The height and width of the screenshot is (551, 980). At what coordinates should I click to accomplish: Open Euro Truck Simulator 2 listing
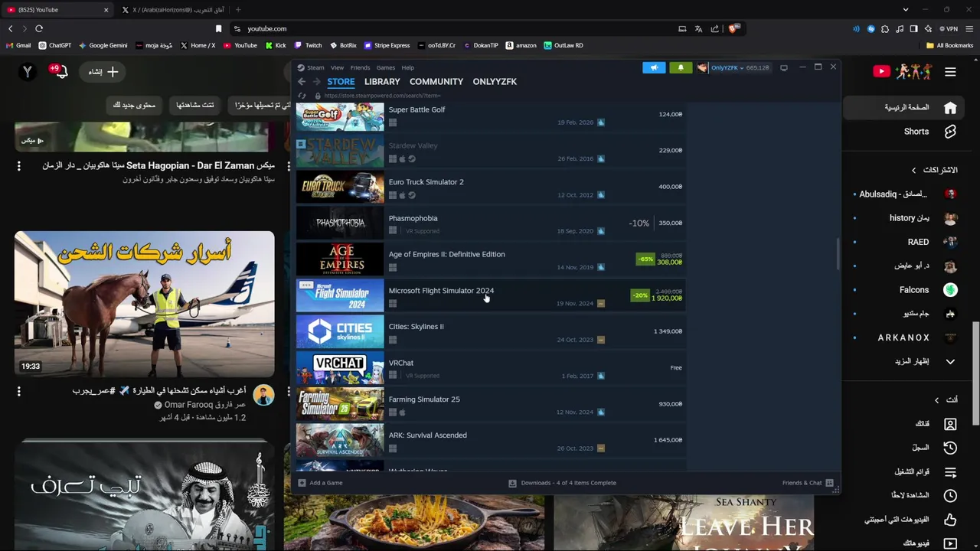(490, 187)
